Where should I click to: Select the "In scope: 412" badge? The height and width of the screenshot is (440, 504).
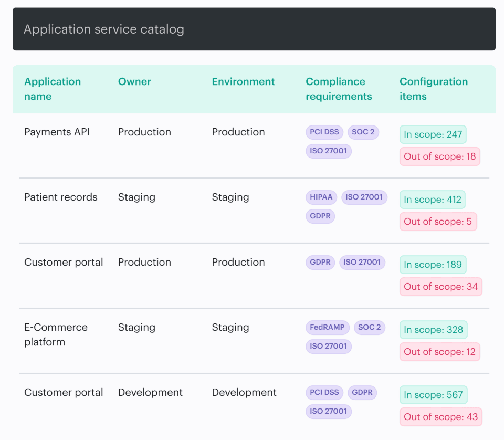click(x=432, y=200)
